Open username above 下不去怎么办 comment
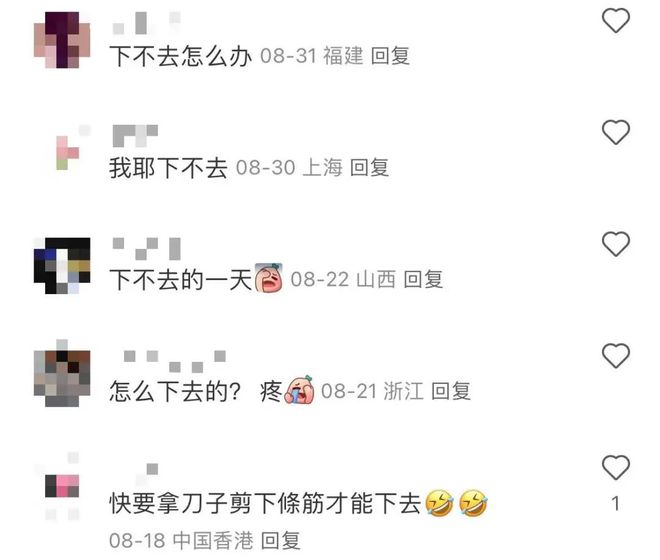 point(146,23)
